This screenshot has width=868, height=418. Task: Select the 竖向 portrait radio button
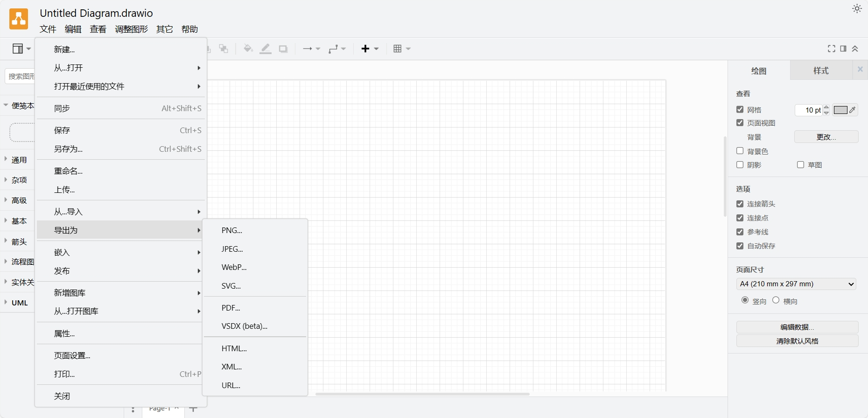[x=745, y=300]
